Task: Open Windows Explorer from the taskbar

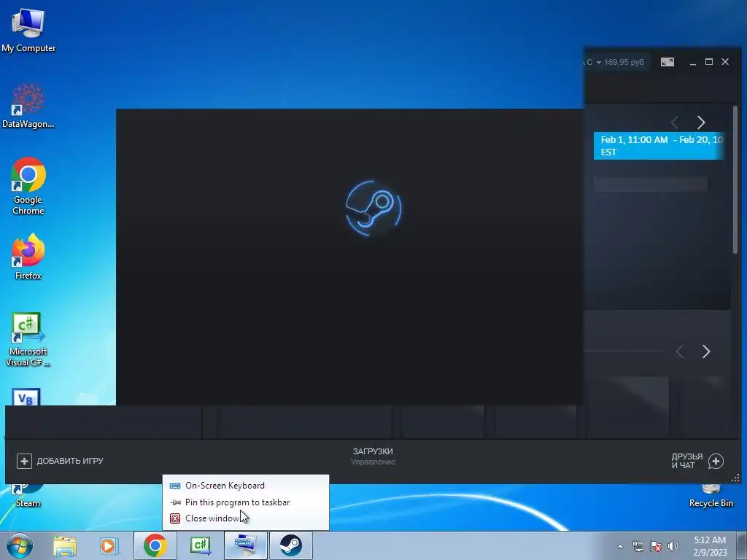Action: pyautogui.click(x=65, y=545)
